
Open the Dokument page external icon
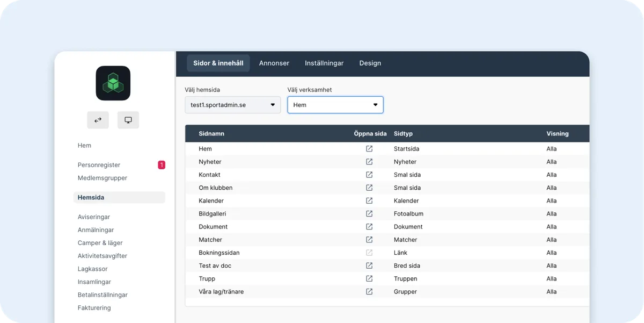(x=369, y=227)
